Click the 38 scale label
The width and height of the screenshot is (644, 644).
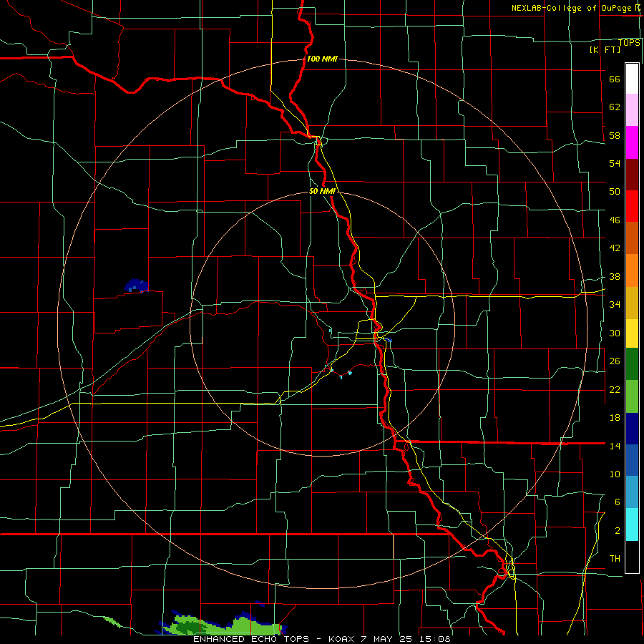[x=615, y=276]
